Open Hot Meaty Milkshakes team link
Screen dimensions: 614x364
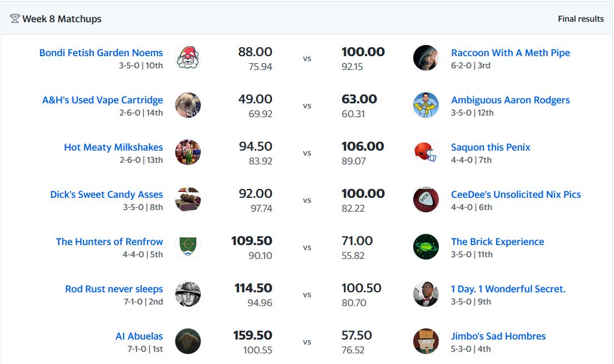113,147
